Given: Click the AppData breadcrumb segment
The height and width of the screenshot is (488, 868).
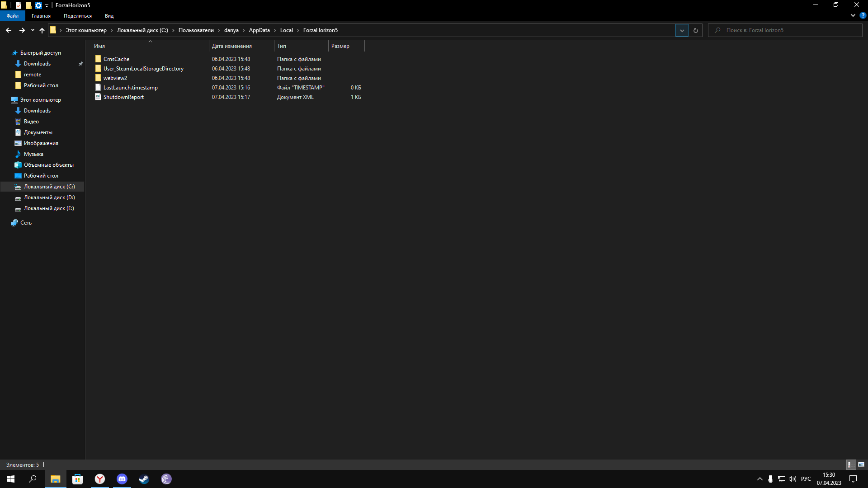Looking at the screenshot, I should pyautogui.click(x=259, y=30).
